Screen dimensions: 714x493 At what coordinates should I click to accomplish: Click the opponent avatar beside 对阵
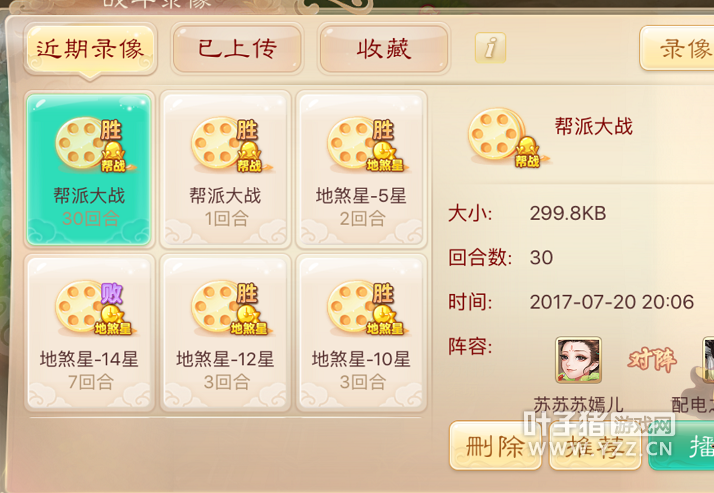tap(708, 360)
